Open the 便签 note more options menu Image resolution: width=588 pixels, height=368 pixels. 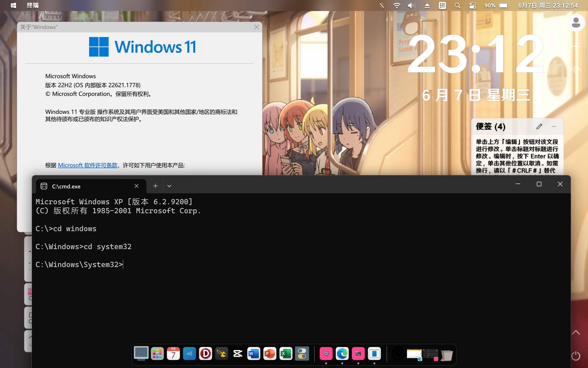pos(554,126)
